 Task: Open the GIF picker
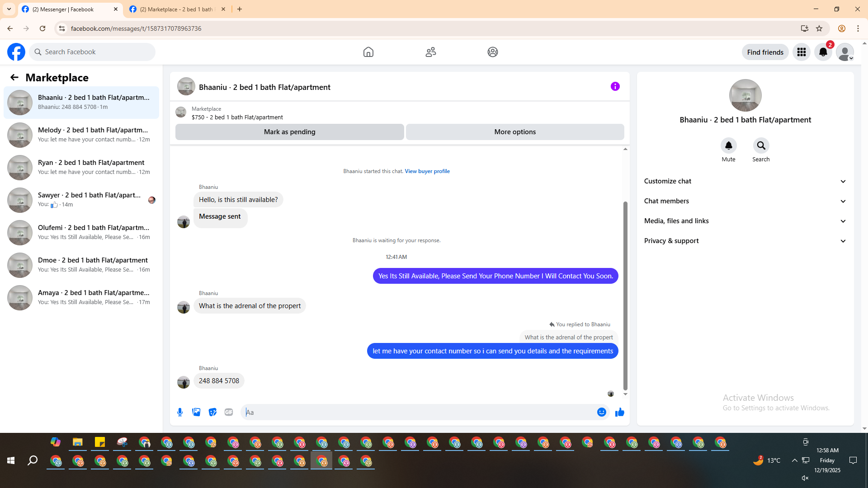tap(229, 412)
